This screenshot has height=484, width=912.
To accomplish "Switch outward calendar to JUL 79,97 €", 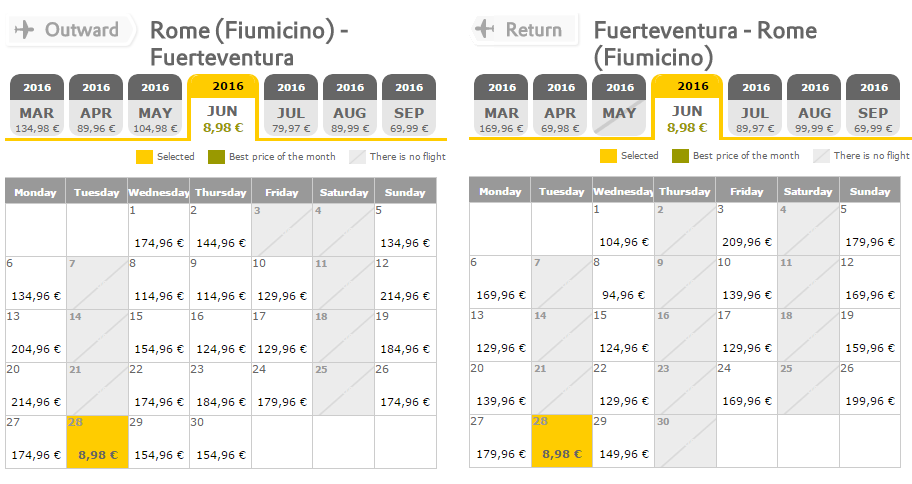I will pos(291,105).
